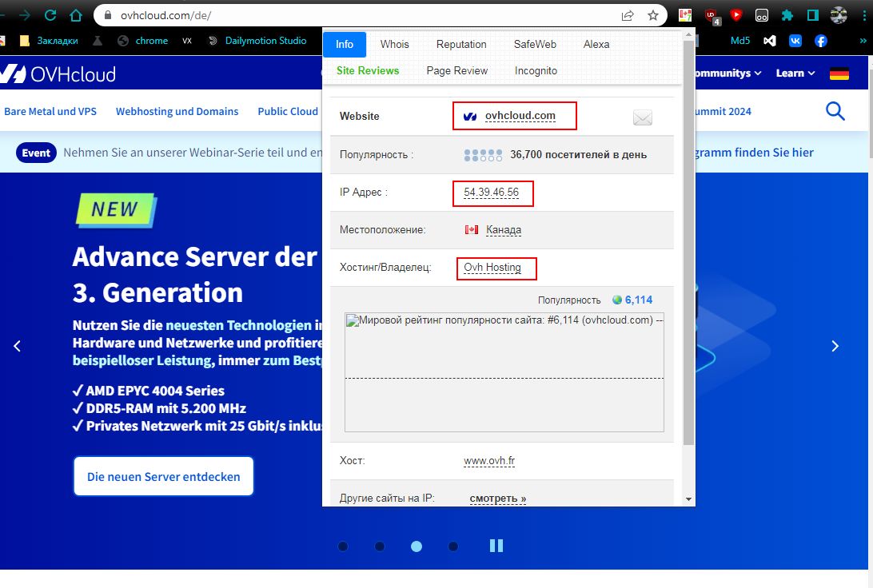Open the German flag language selector
The height and width of the screenshot is (588, 873).
click(839, 73)
